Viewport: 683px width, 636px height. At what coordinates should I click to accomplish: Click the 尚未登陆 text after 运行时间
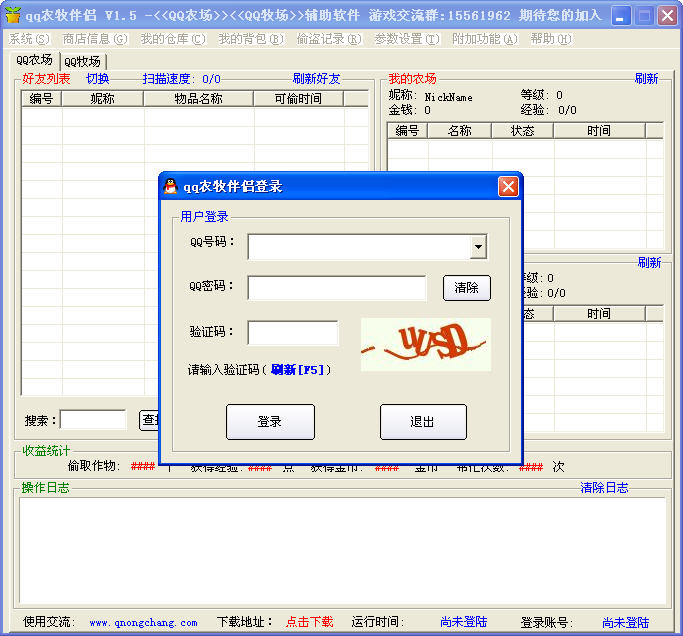point(463,622)
